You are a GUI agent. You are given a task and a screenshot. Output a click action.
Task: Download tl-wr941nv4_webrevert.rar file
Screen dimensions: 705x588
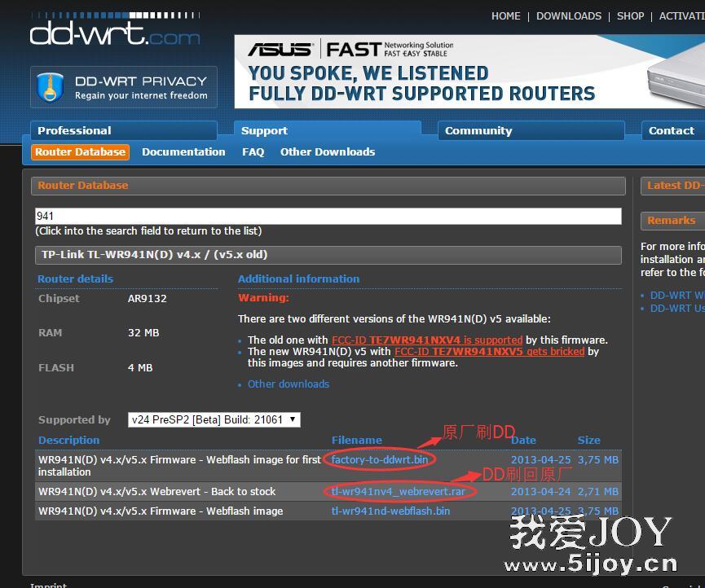(399, 491)
